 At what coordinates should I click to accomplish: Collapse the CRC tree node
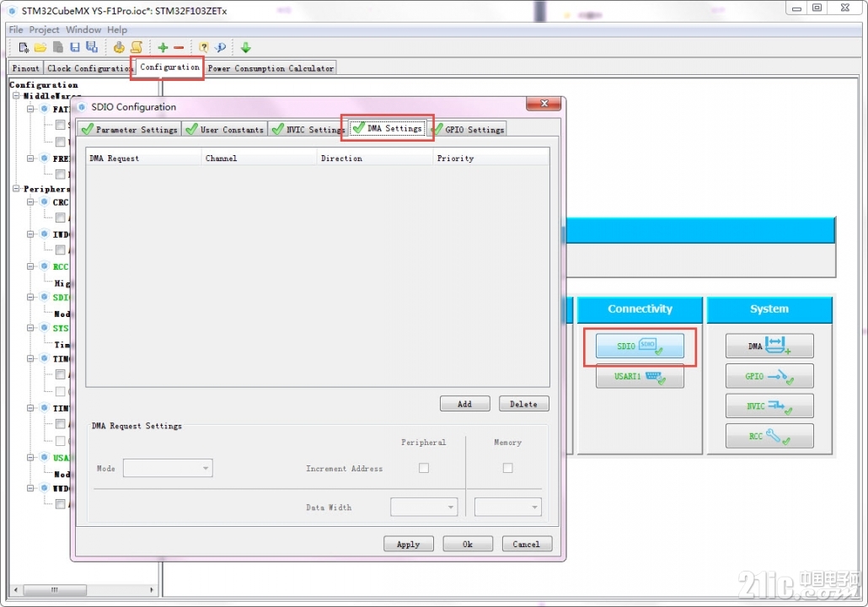tap(31, 202)
